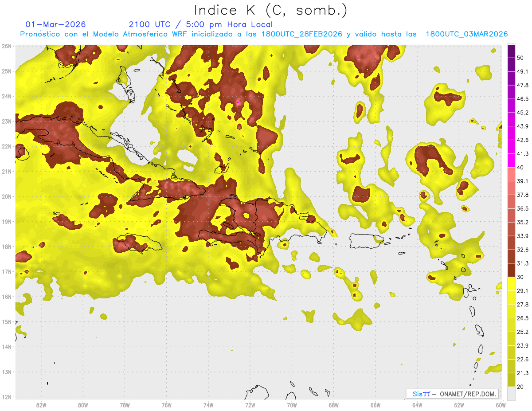The width and height of the screenshot is (532, 411).
Task: Click the latitude label '24N'
Action: (x=7, y=96)
